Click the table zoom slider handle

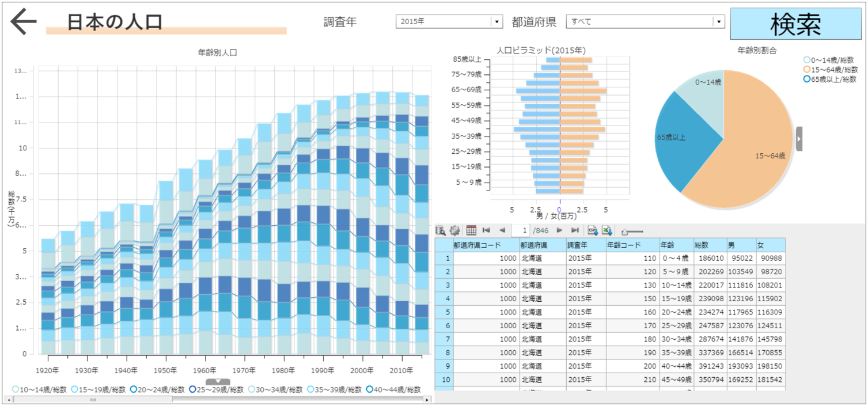pos(624,232)
